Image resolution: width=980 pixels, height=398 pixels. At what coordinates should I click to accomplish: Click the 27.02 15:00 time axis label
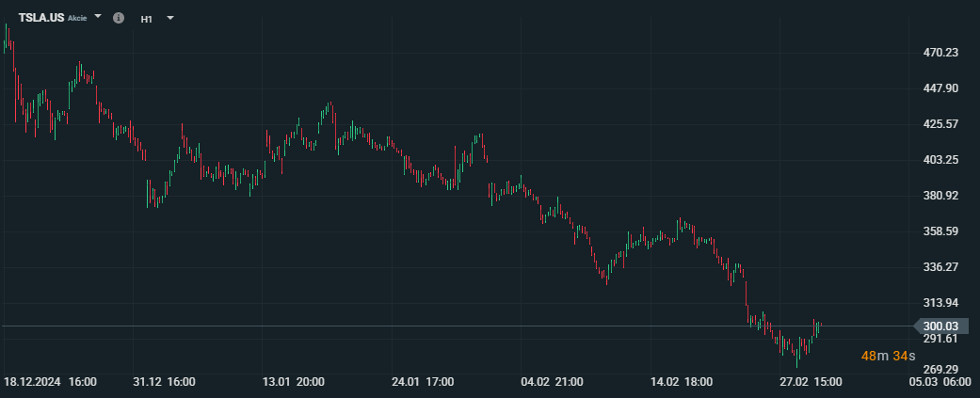coord(811,382)
